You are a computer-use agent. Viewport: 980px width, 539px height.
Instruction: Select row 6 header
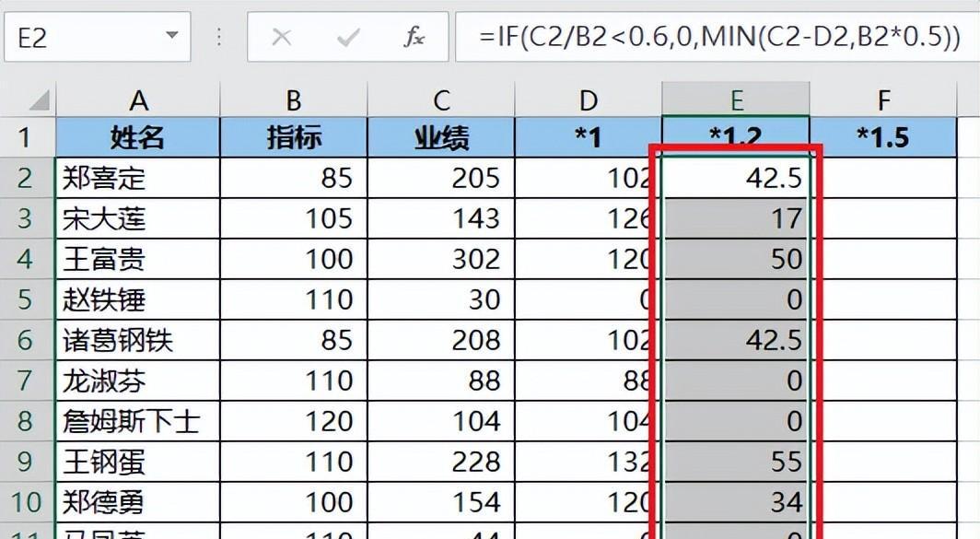[28, 340]
